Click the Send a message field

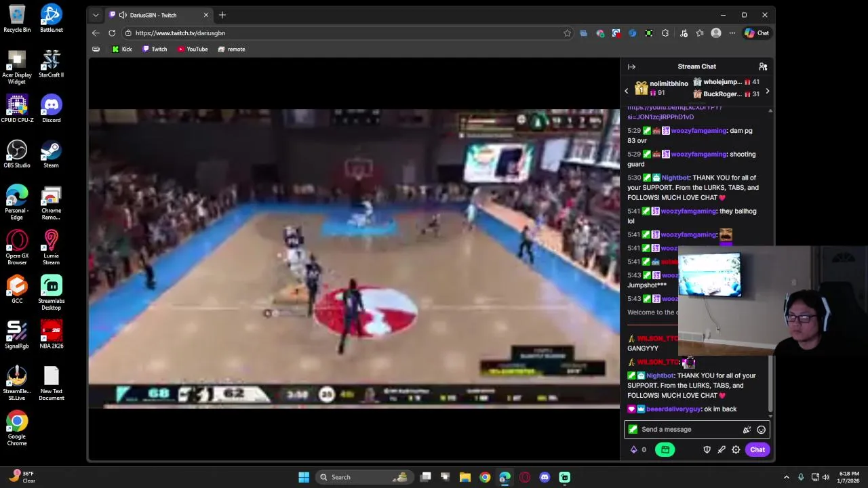click(697, 429)
